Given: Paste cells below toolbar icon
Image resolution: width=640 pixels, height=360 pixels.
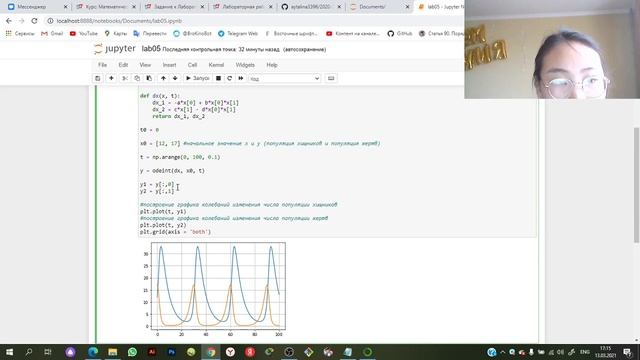Looking at the screenshot, I should 149,78.
